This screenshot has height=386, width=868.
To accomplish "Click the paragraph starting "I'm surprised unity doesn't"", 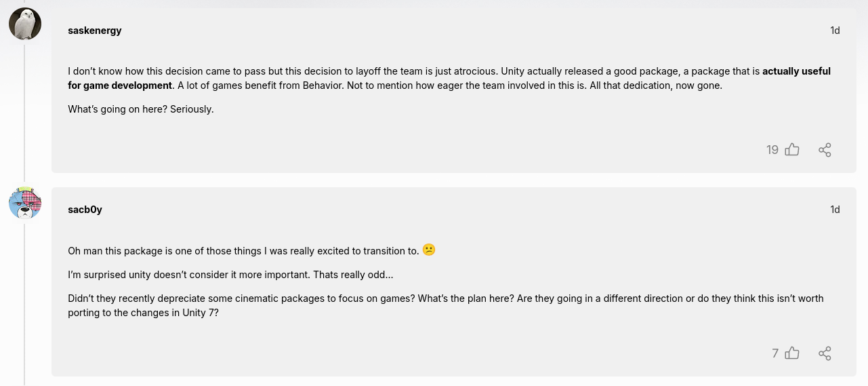I will pos(230,275).
